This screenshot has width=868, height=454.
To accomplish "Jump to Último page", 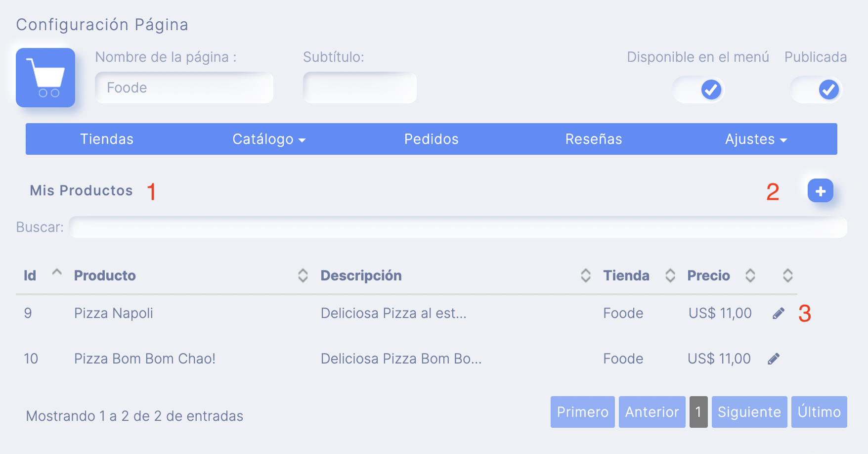I will tap(819, 412).
